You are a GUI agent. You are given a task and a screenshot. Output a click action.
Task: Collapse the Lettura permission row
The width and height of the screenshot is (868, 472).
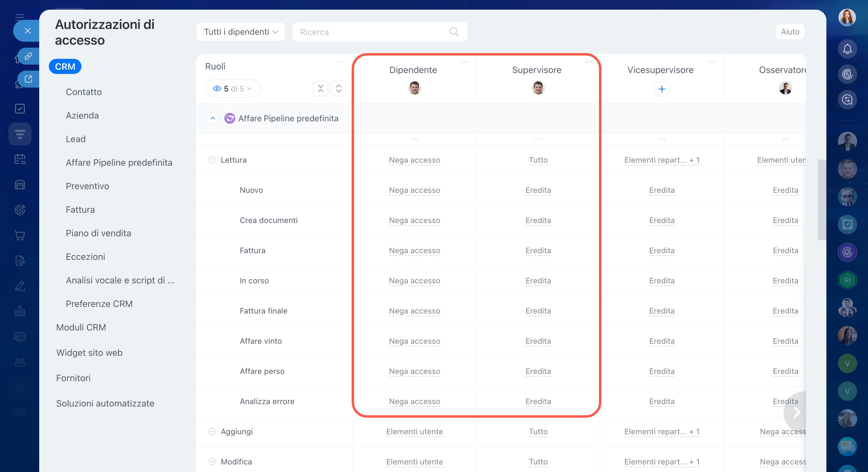tap(212, 160)
